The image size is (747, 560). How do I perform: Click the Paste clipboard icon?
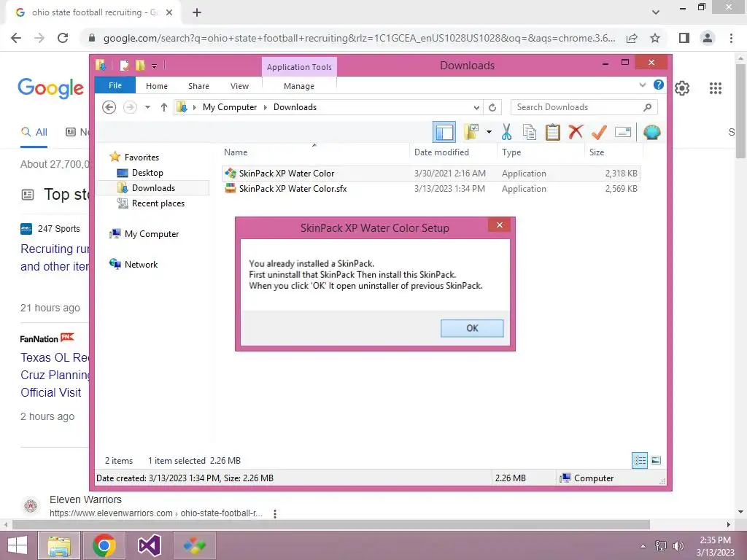[553, 132]
